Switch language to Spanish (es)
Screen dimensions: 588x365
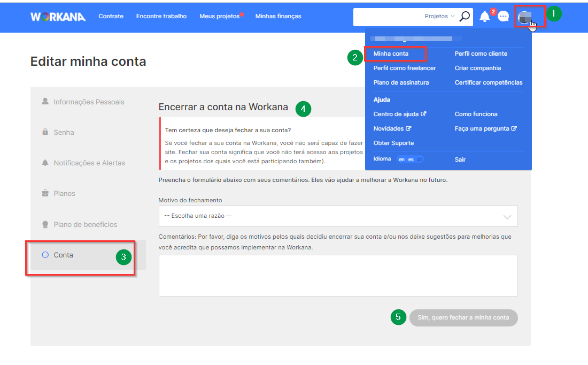pyautogui.click(x=411, y=159)
